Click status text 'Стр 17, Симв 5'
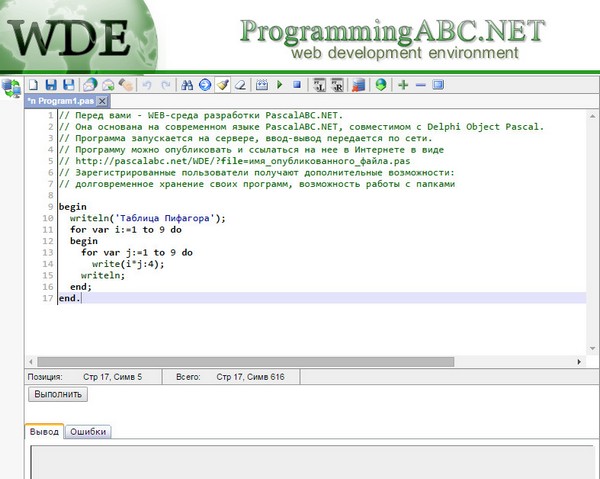 [x=112, y=377]
